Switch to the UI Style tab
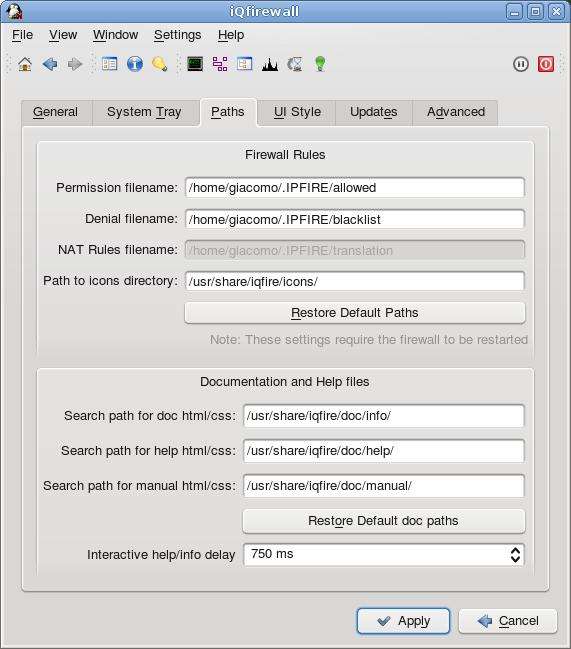This screenshot has height=649, width=571. pos(297,112)
